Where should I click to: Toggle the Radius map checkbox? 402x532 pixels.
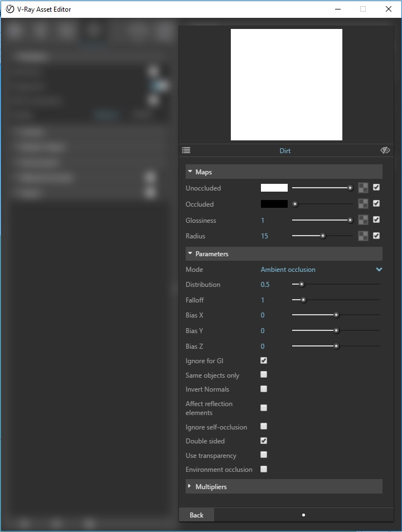(376, 236)
